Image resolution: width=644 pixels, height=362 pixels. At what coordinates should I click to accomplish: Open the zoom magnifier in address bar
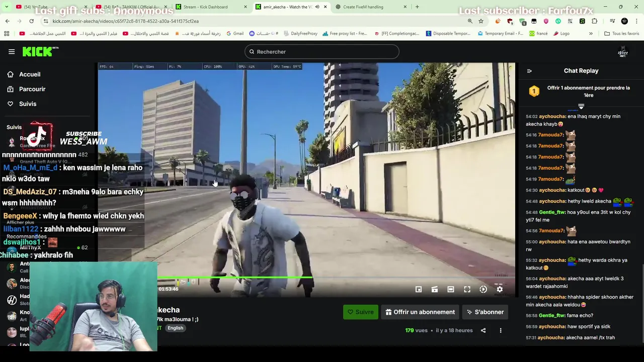[x=470, y=21]
